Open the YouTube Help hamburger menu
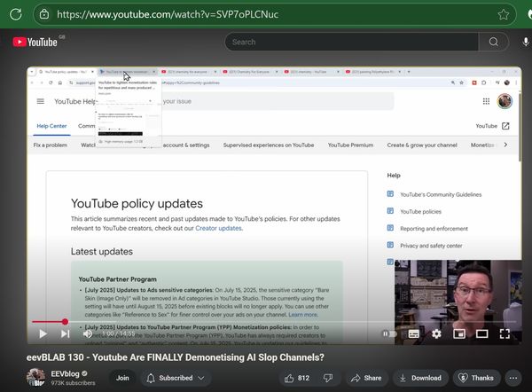The width and height of the screenshot is (532, 392). click(41, 101)
